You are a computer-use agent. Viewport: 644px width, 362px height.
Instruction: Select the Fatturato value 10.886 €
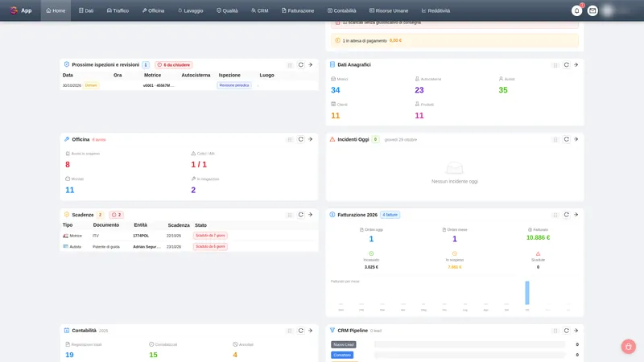pyautogui.click(x=538, y=237)
